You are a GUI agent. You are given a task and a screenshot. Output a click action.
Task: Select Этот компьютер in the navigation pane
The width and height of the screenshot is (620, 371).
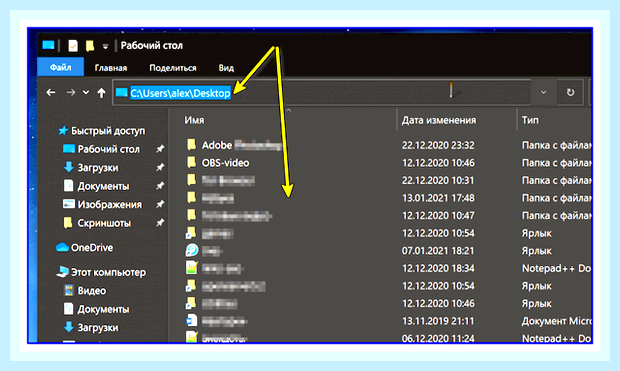[108, 272]
